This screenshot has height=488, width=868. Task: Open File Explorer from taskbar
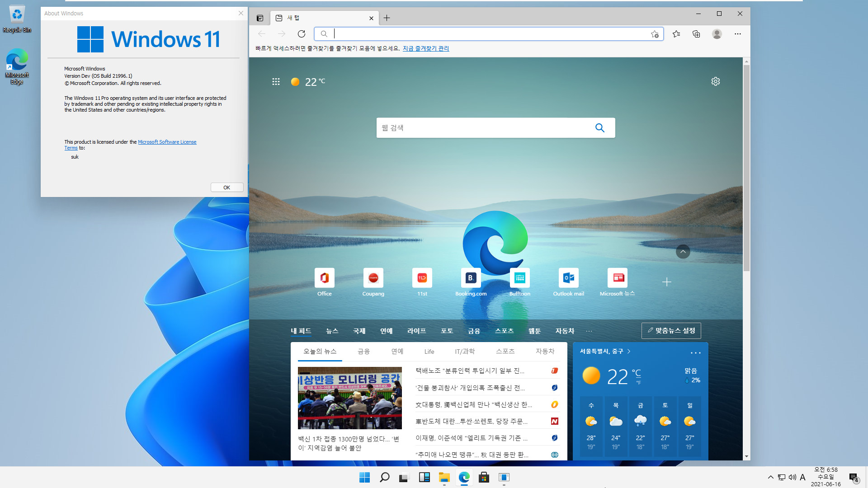pyautogui.click(x=444, y=477)
